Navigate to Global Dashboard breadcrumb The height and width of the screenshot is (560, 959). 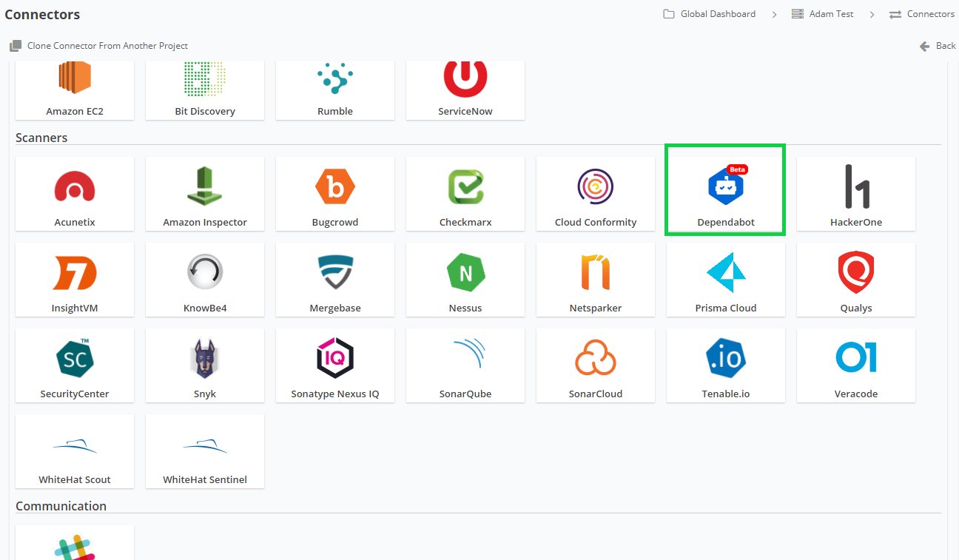(x=710, y=14)
